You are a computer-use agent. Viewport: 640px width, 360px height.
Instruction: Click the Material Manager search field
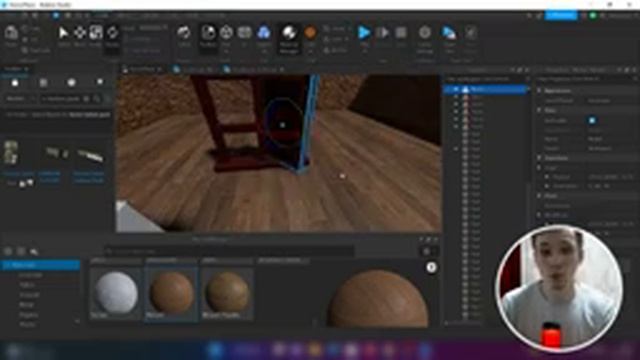point(230,251)
